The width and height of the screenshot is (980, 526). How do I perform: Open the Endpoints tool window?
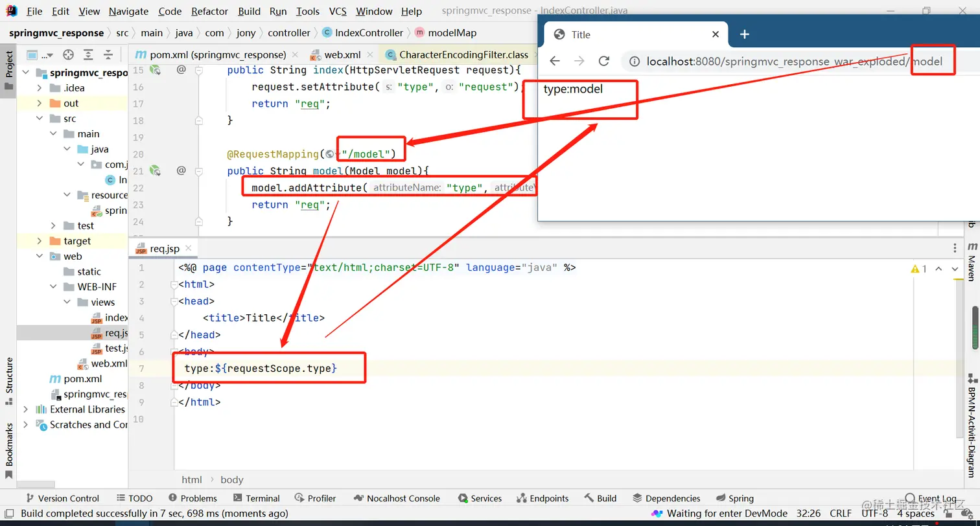click(542, 498)
